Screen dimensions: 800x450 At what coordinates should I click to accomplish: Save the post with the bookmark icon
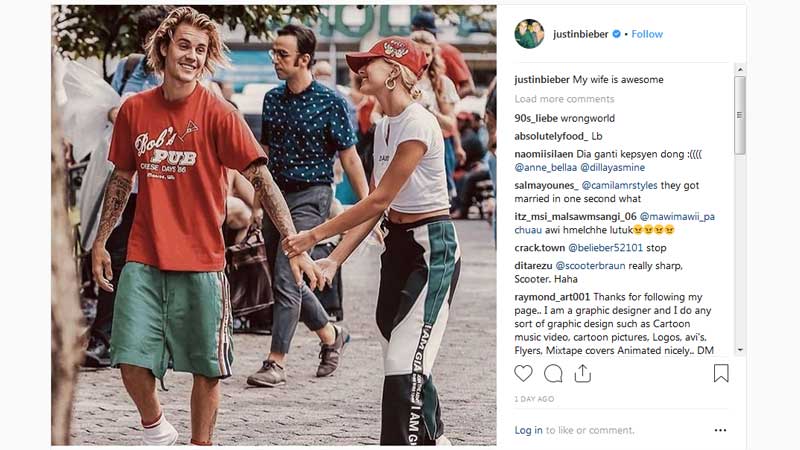(721, 373)
